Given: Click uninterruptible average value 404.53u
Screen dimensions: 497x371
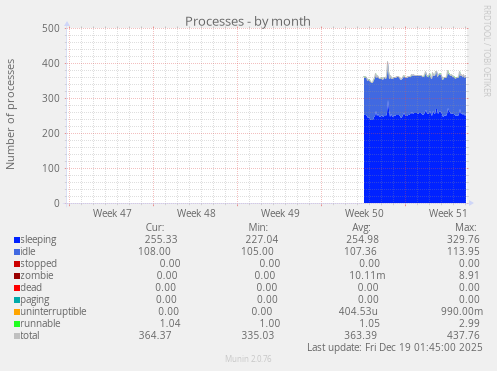Looking at the screenshot, I should tap(358, 311).
